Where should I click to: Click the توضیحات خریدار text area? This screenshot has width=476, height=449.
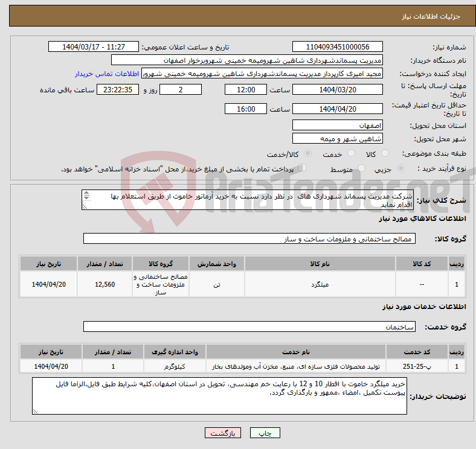click(219, 396)
